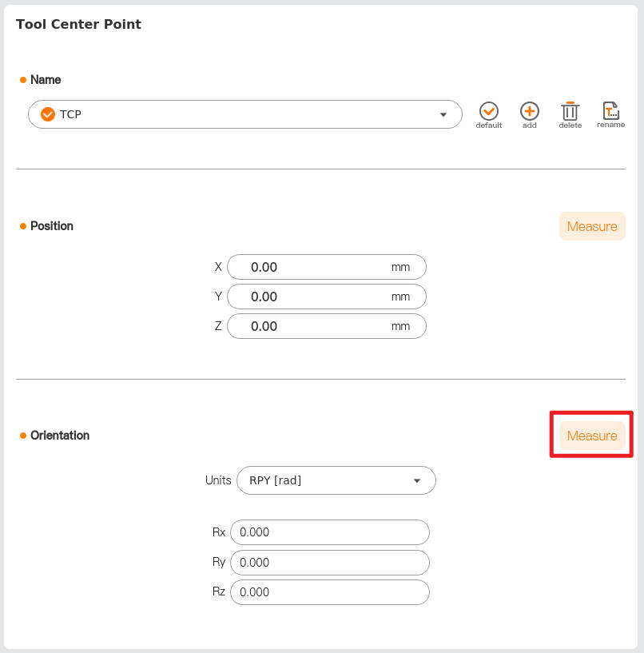Image resolution: width=644 pixels, height=653 pixels.
Task: Click the set default TCP icon
Action: click(x=489, y=112)
